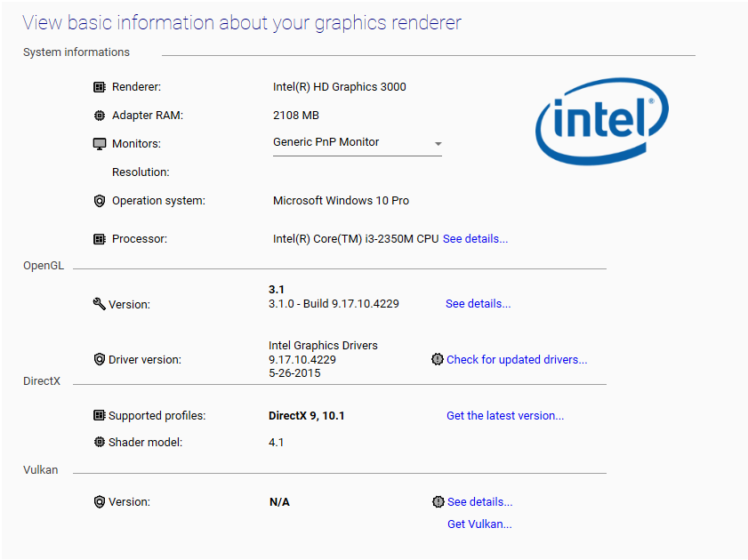This screenshot has width=748, height=560.
Task: Click Get the latest version link
Action: click(x=505, y=416)
